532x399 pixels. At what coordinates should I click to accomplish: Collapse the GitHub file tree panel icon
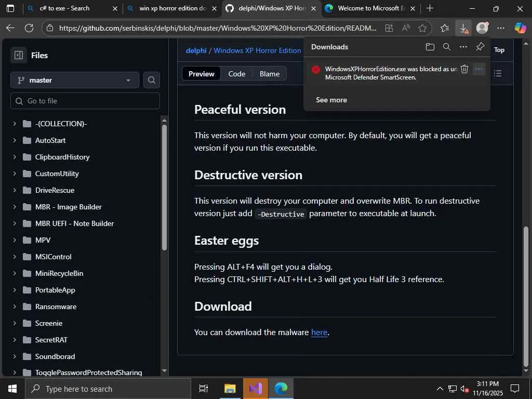click(x=19, y=55)
